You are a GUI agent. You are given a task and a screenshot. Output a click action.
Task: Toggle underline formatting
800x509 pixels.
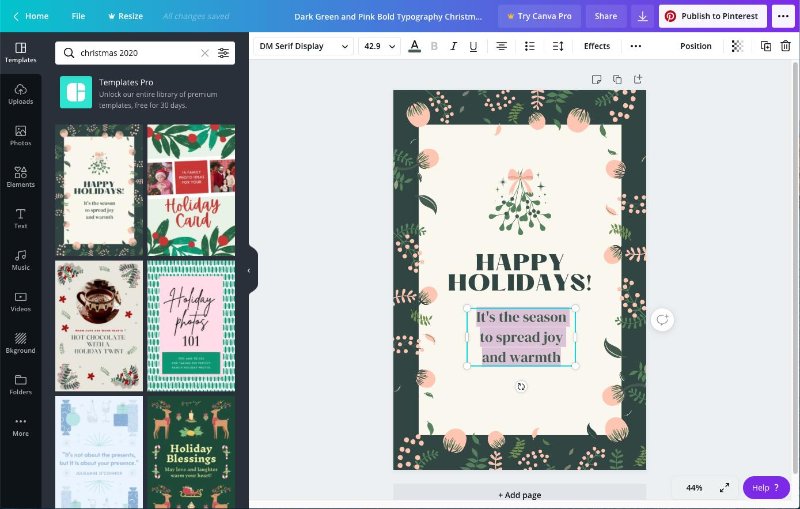[473, 46]
